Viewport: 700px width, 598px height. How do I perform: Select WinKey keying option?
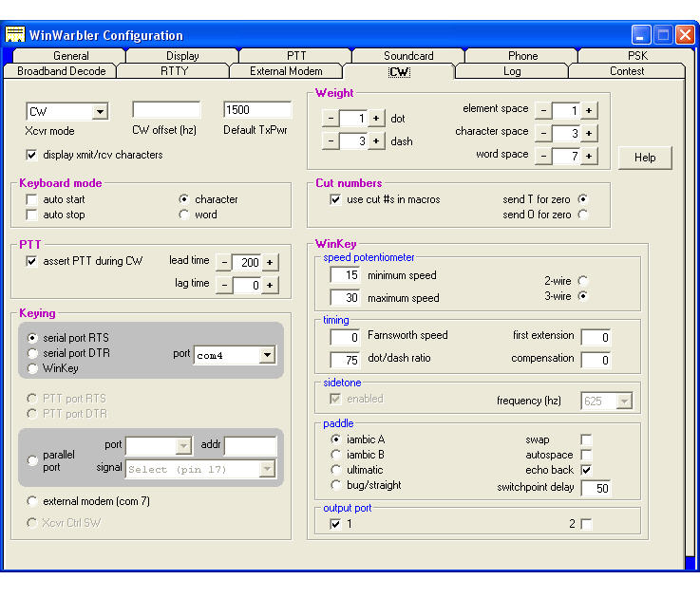31,368
